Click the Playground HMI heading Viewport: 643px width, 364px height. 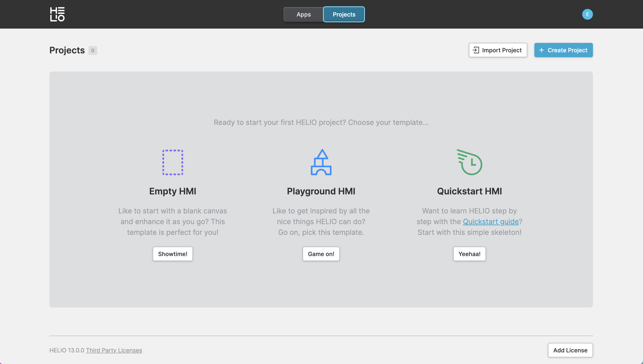point(321,191)
